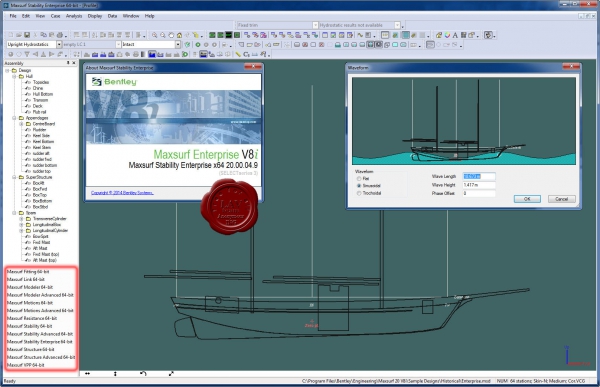Select BowSprit in Spars folder
This screenshot has width=600, height=387.
[41, 237]
